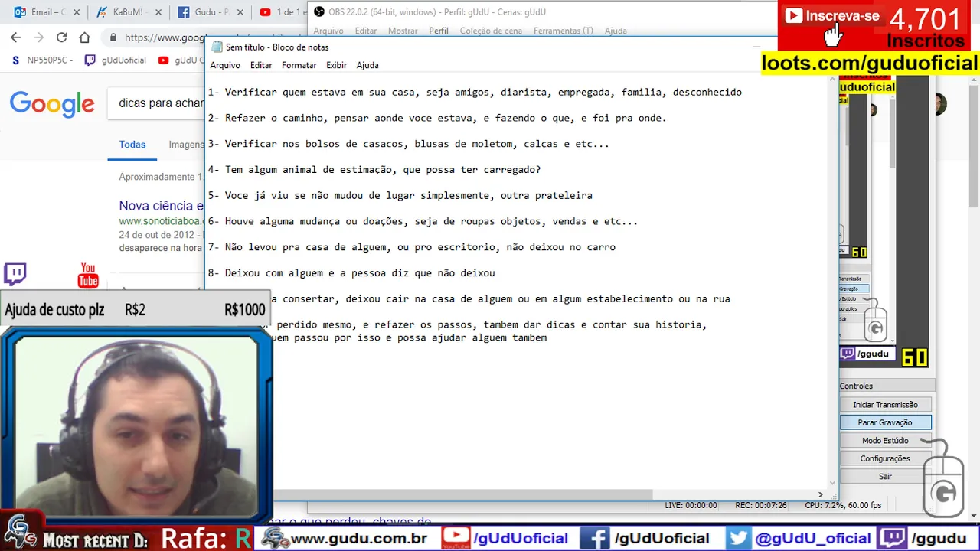Viewport: 980px width, 551px height.
Task: Click Modo Estúdio in OBS
Action: [885, 440]
